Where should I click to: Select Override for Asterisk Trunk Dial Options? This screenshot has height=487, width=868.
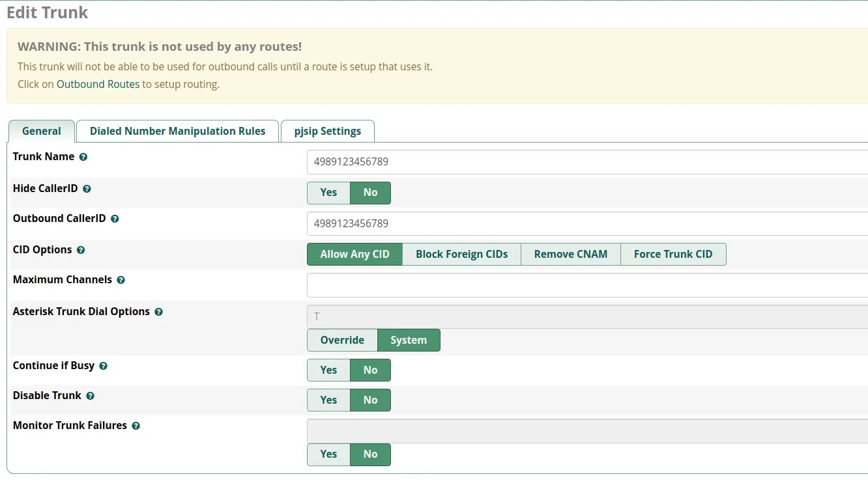point(342,341)
